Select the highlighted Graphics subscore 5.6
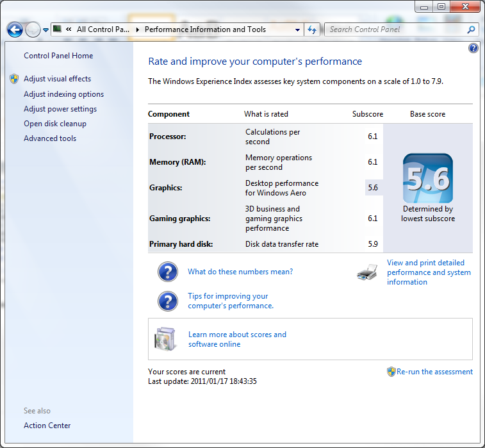Screen dimensions: 485x448 [373, 188]
